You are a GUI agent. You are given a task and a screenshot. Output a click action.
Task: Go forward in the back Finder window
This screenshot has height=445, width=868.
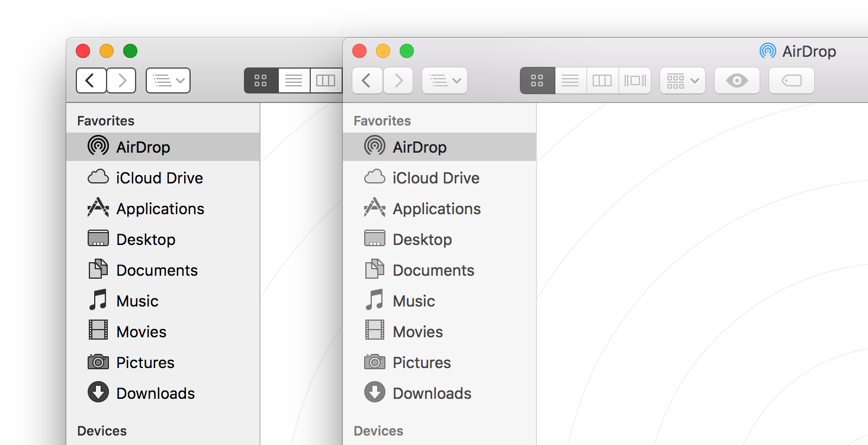coord(122,80)
